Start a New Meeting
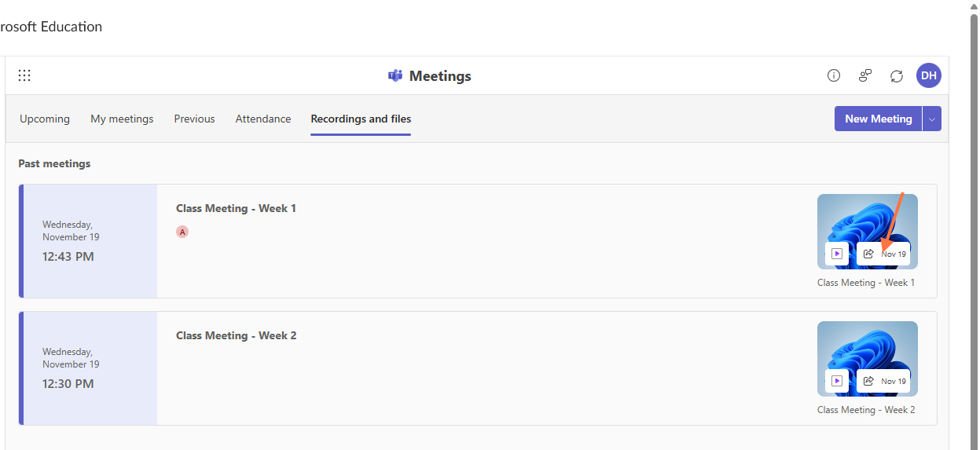980x450 pixels. tap(879, 119)
